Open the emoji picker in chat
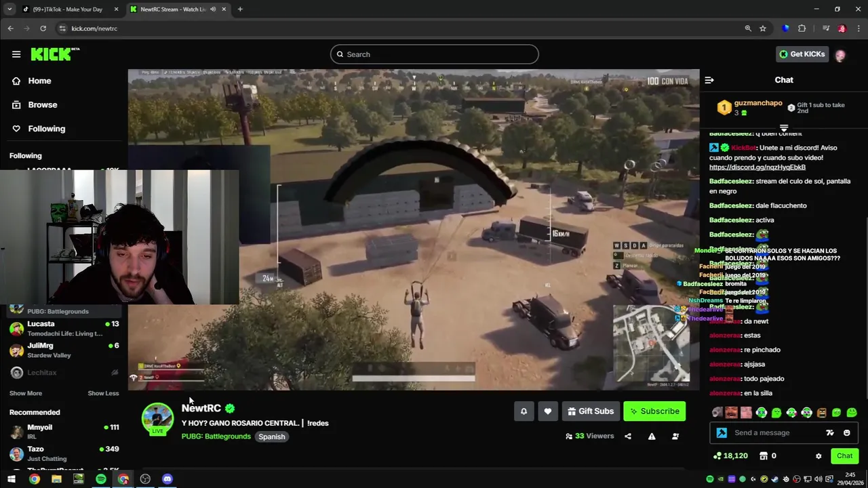 click(x=847, y=432)
